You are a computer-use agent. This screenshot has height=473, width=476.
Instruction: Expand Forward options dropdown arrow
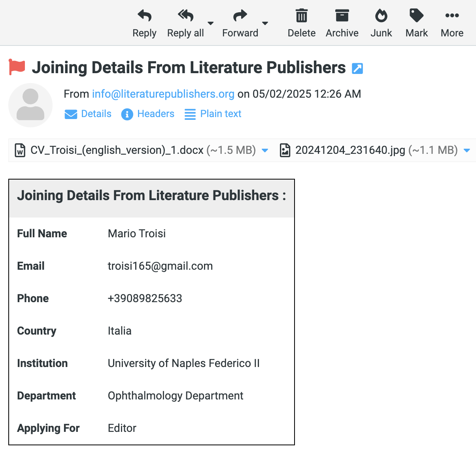pos(265,23)
